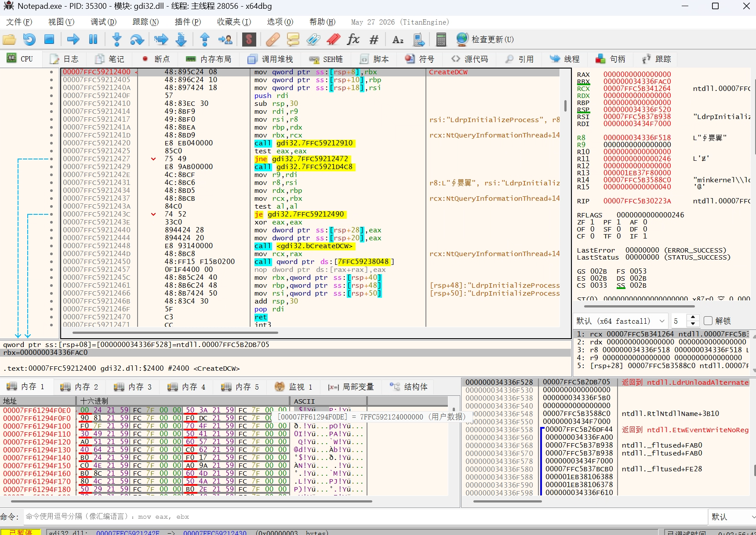Open the 默认 dropdown beside command bar
Image resolution: width=756 pixels, height=535 pixels.
pyautogui.click(x=732, y=517)
